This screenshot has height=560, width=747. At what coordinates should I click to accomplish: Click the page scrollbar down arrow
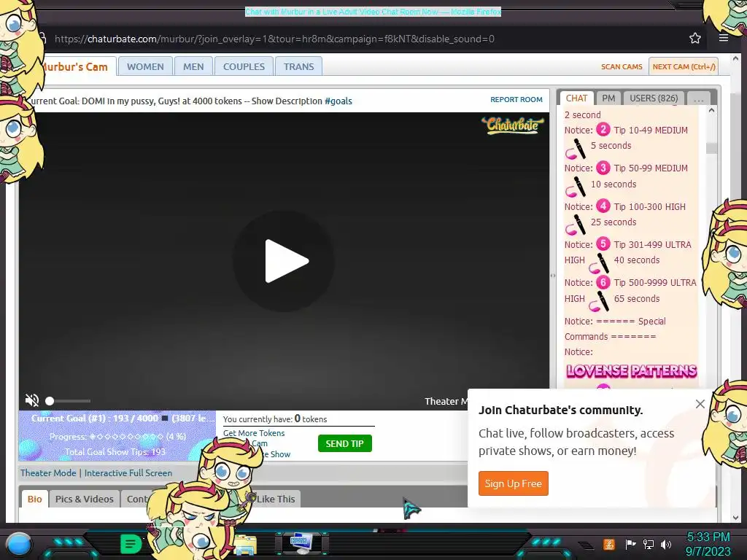(735, 518)
